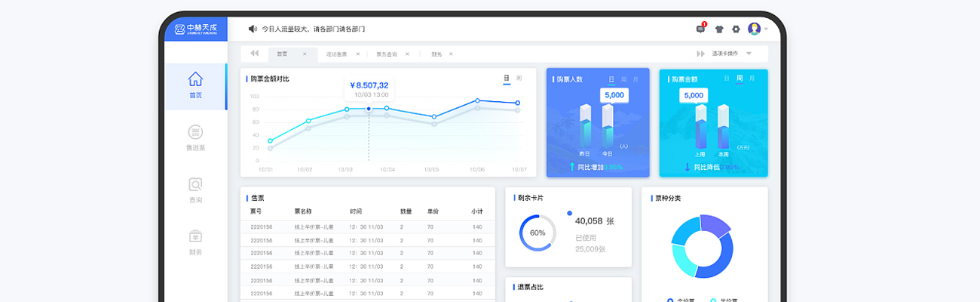Open the 查询 search sidebar icon
Image resolution: width=980 pixels, height=302 pixels.
(x=195, y=184)
